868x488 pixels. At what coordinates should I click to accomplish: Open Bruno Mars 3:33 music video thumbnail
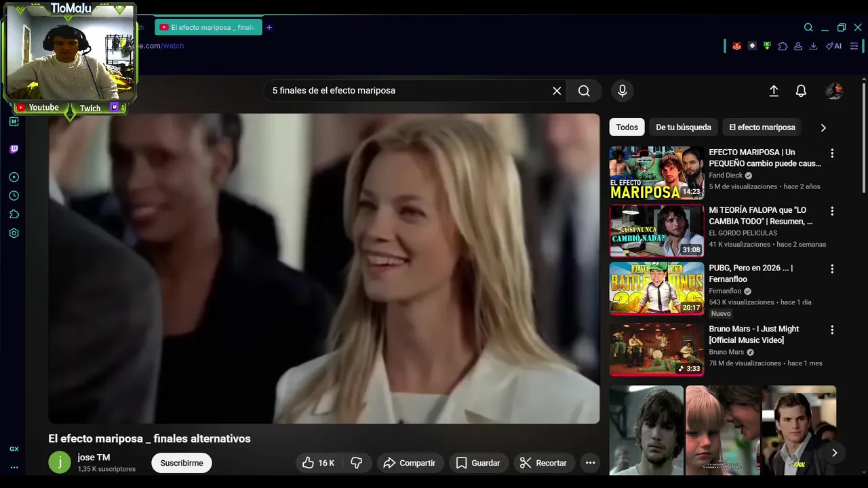point(656,350)
